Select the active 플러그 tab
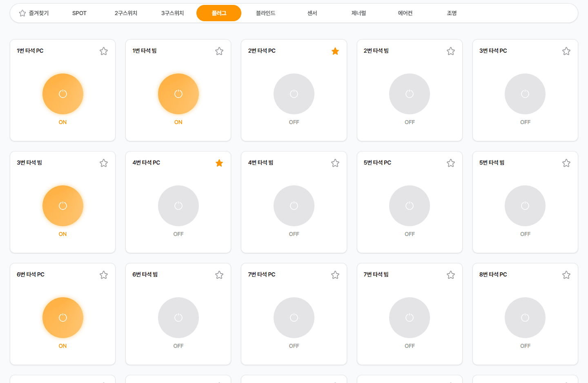The width and height of the screenshot is (588, 383). 219,13
